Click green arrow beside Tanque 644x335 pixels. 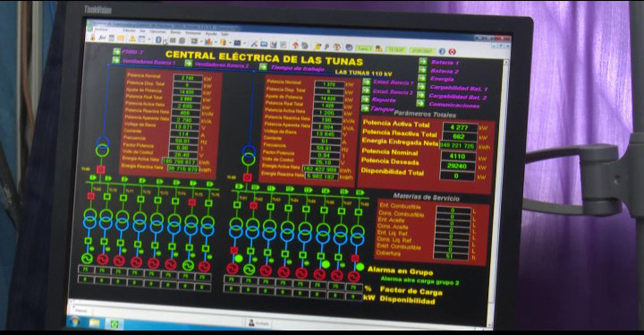pos(365,108)
